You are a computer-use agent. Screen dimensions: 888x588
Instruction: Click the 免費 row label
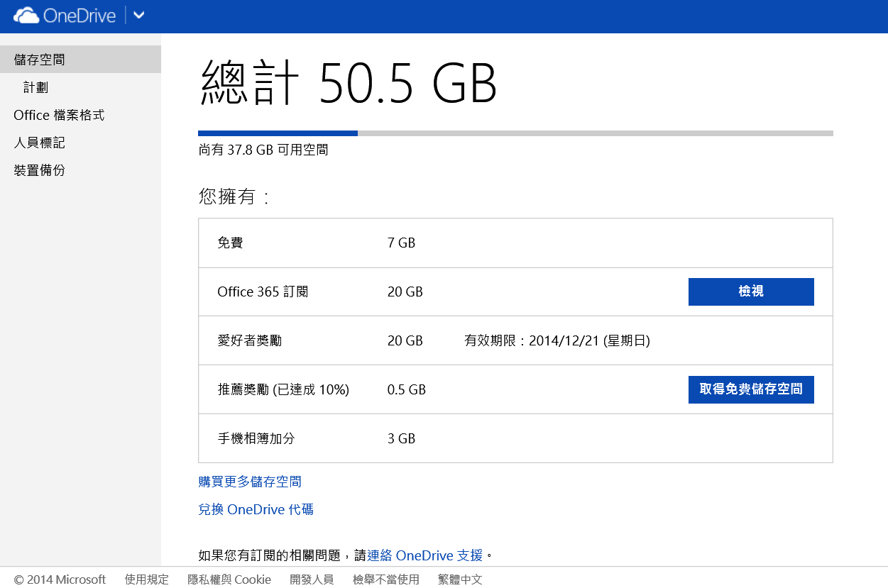tap(230, 243)
